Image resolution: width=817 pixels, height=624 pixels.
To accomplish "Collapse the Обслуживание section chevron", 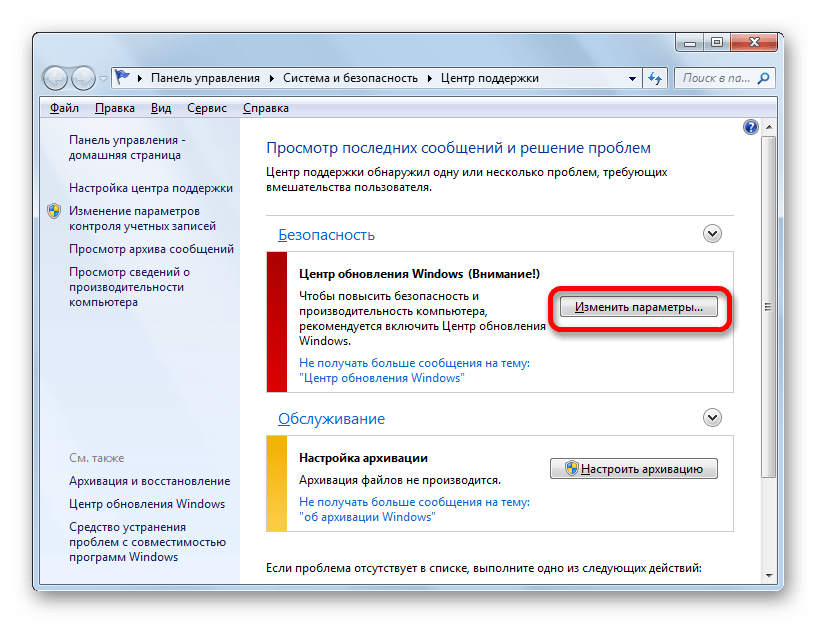I will point(712,418).
